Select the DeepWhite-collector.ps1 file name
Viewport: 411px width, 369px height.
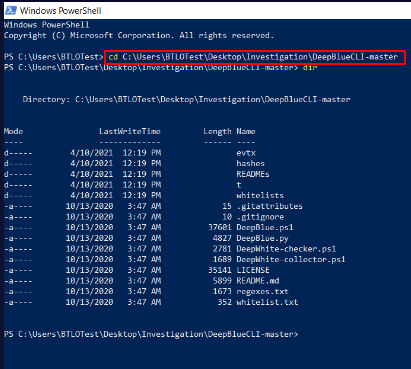(291, 259)
